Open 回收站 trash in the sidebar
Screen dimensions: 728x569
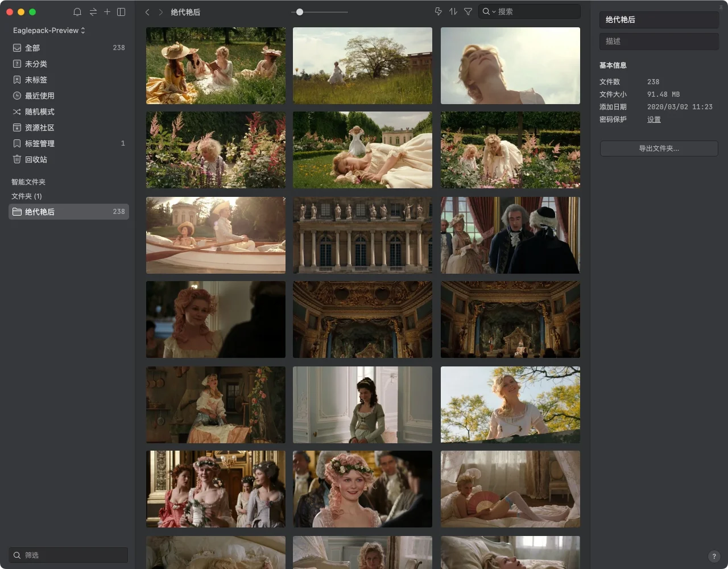(69, 159)
